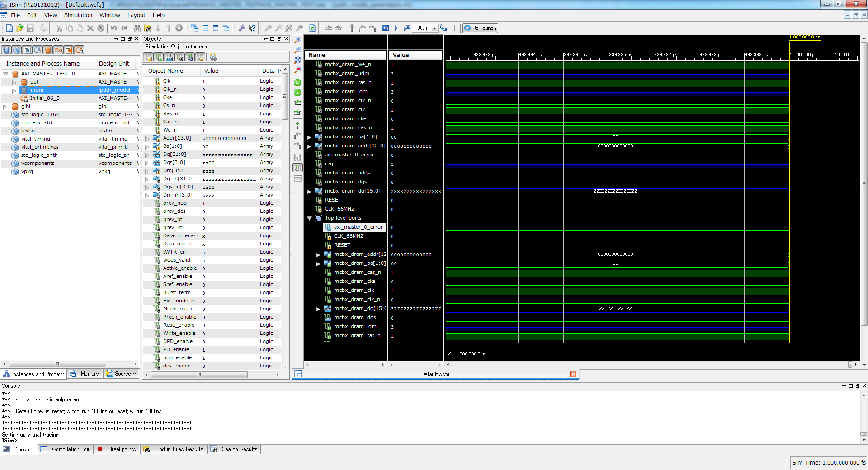Click the Break (pause) simulation icon
Screen dimensions: 868x470
click(454, 28)
